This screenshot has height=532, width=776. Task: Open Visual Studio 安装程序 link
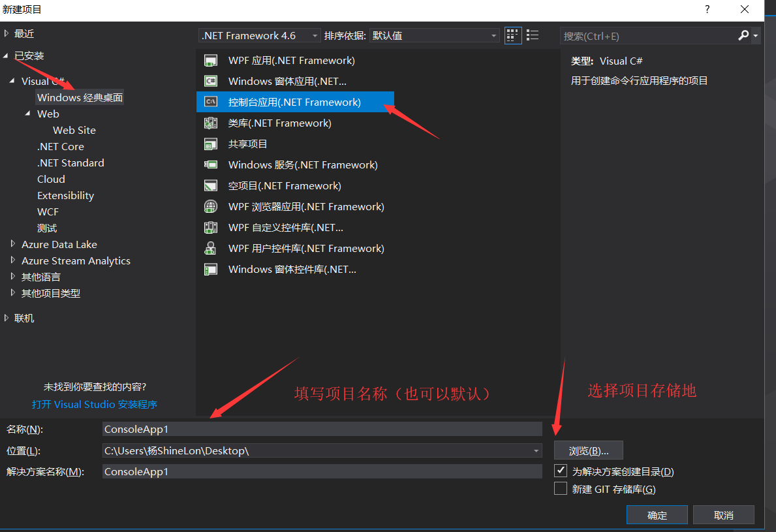click(94, 404)
